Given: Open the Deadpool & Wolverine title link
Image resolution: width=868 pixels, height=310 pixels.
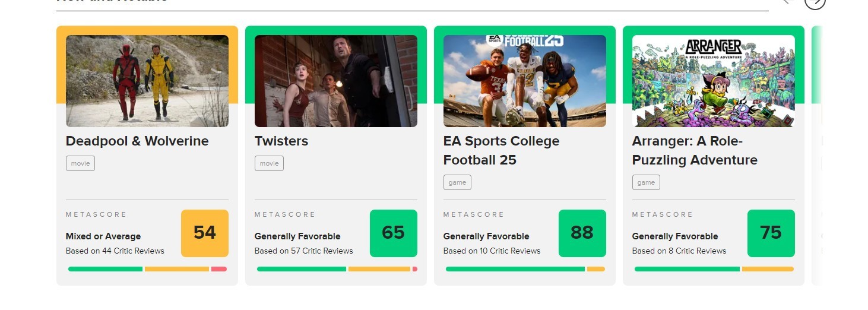Looking at the screenshot, I should pyautogui.click(x=137, y=141).
